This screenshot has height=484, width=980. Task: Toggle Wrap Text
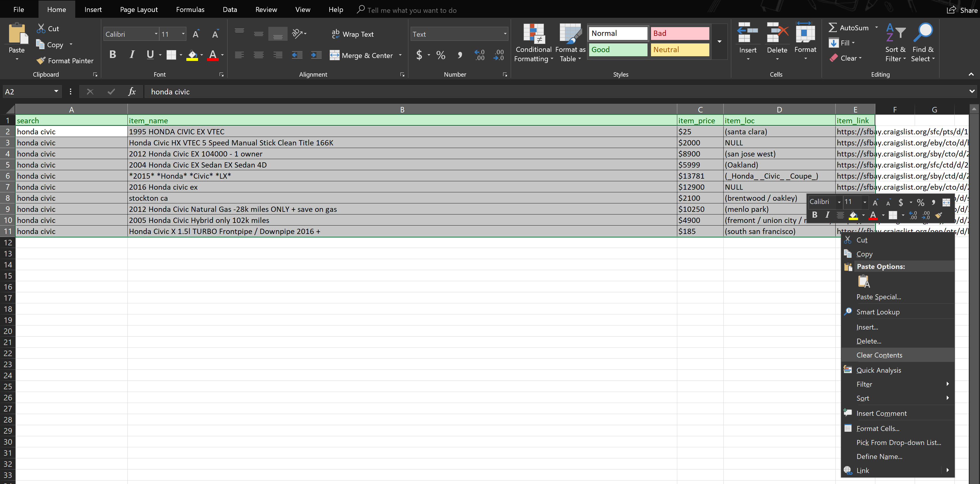tap(353, 34)
